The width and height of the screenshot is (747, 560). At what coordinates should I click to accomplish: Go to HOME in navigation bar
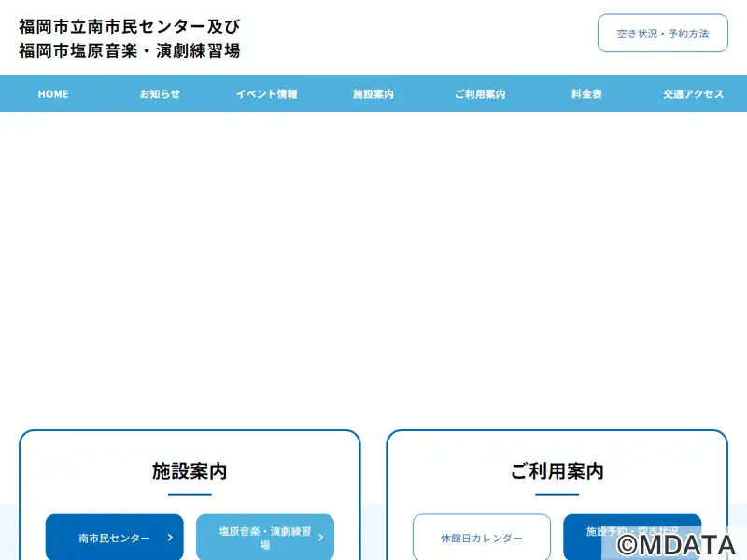[53, 94]
